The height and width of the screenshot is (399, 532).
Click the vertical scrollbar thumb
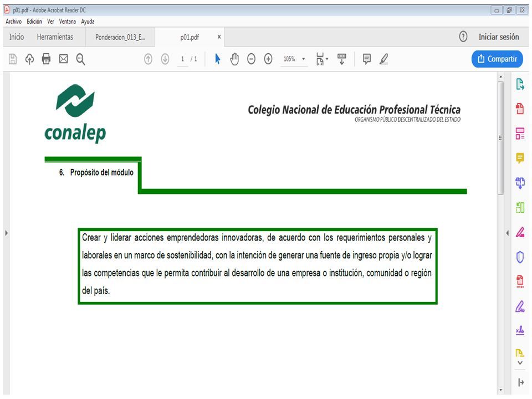(500, 137)
